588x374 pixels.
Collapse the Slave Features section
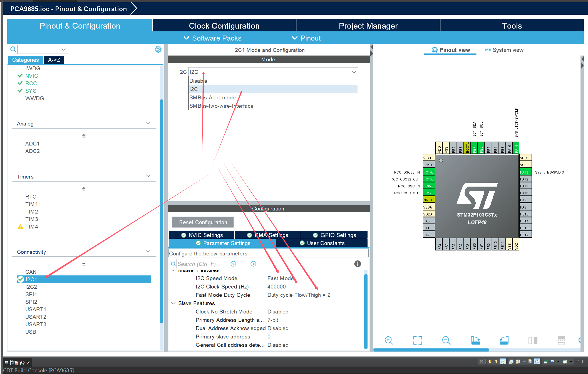tap(173, 303)
